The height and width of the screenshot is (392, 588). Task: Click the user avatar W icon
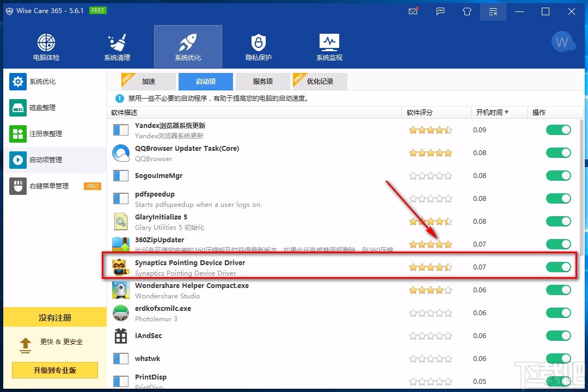pyautogui.click(x=562, y=41)
